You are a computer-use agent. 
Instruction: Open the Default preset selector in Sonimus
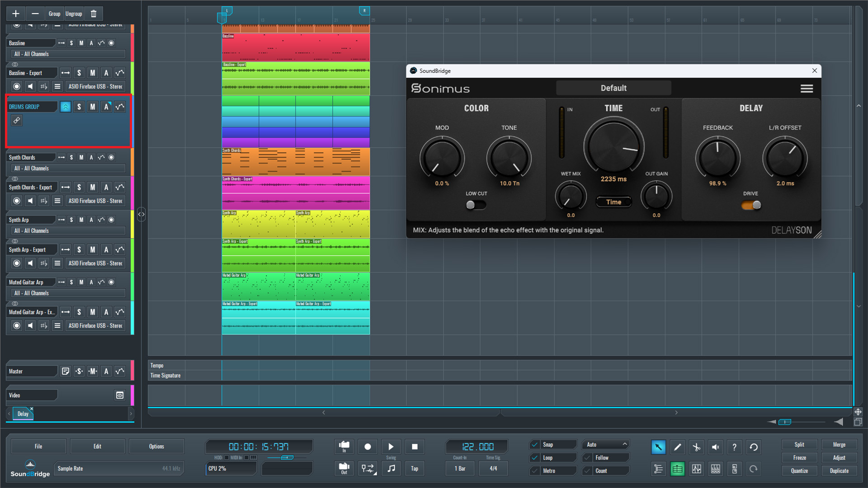coord(613,88)
